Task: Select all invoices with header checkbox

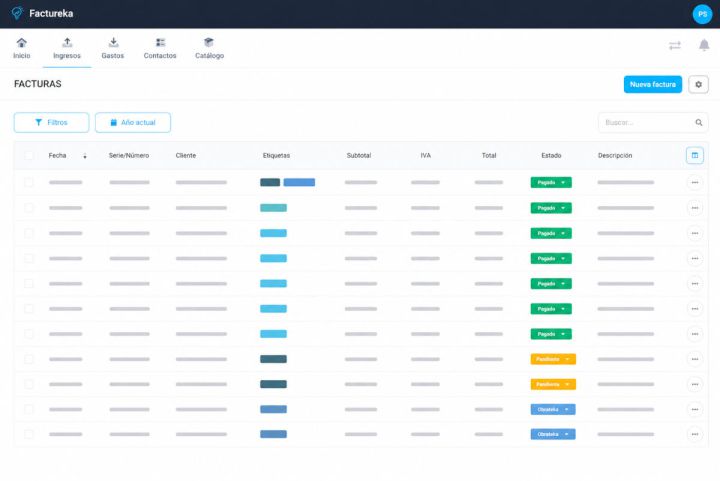Action: [29, 156]
